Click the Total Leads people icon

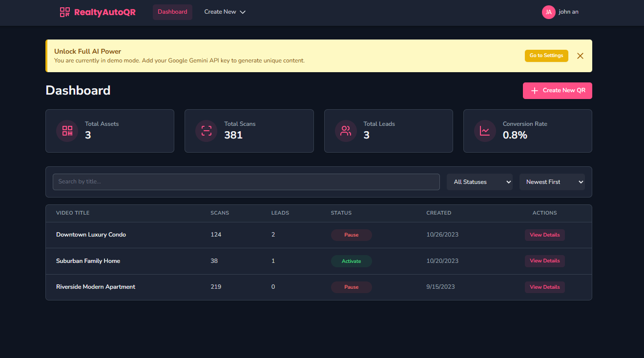coord(346,131)
